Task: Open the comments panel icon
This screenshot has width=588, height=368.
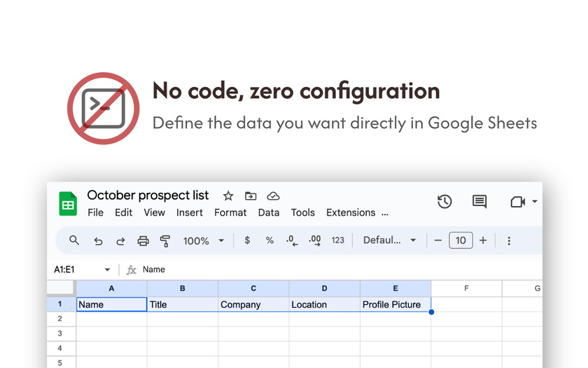Action: pyautogui.click(x=479, y=202)
